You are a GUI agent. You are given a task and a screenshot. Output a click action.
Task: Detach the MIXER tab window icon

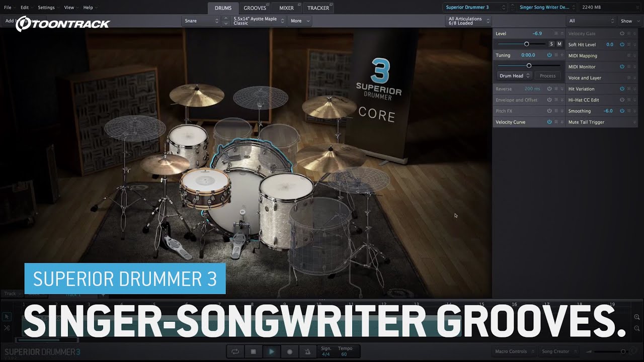pyautogui.click(x=299, y=5)
